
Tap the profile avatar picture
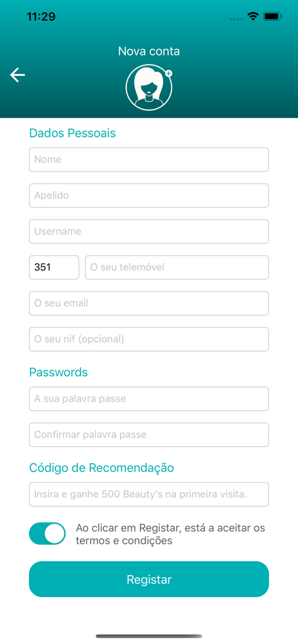(x=148, y=88)
